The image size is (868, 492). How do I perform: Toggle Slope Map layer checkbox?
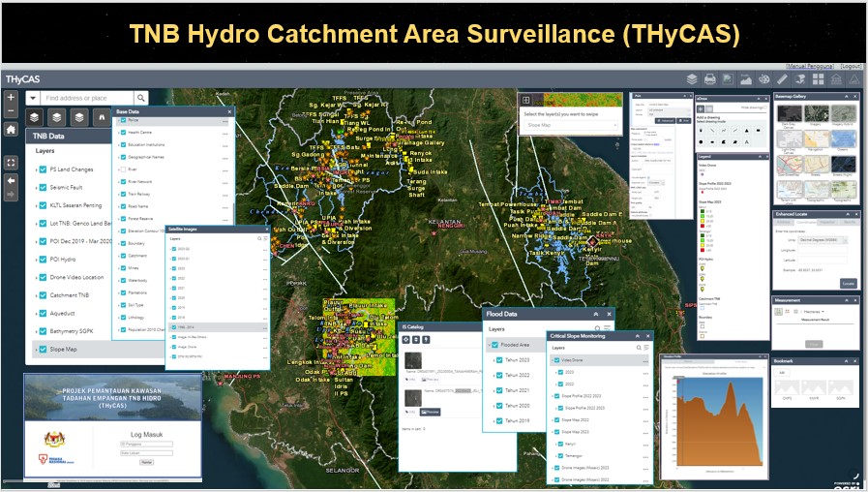[44, 349]
